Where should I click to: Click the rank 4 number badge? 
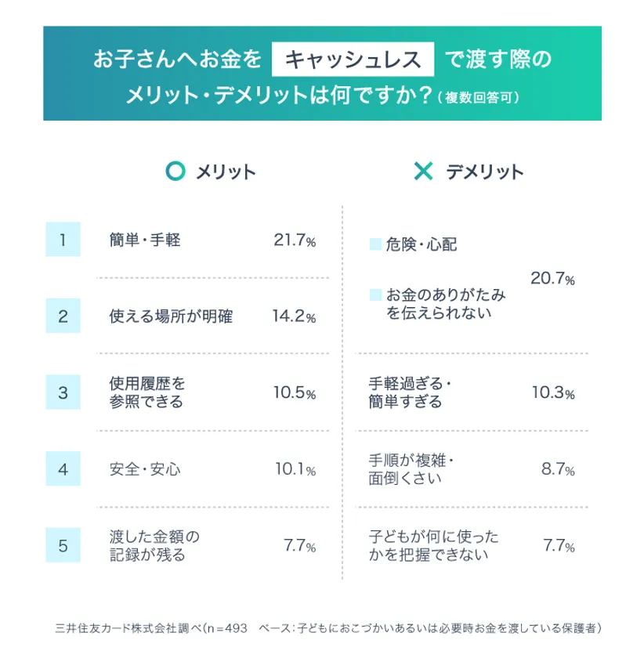tap(63, 470)
